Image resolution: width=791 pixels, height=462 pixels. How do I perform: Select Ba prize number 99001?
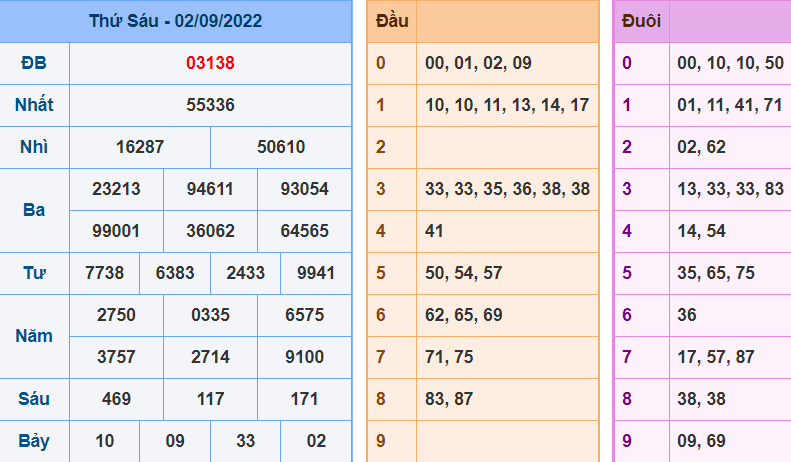click(116, 231)
